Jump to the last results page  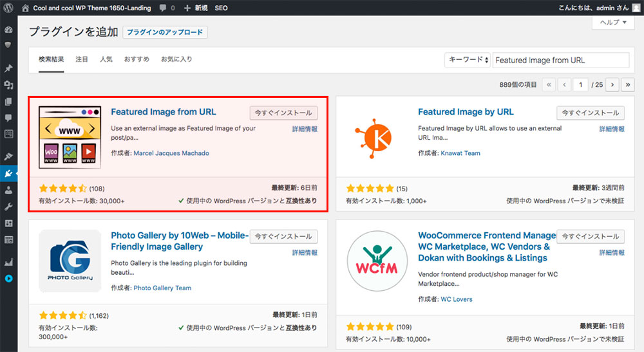[627, 84]
